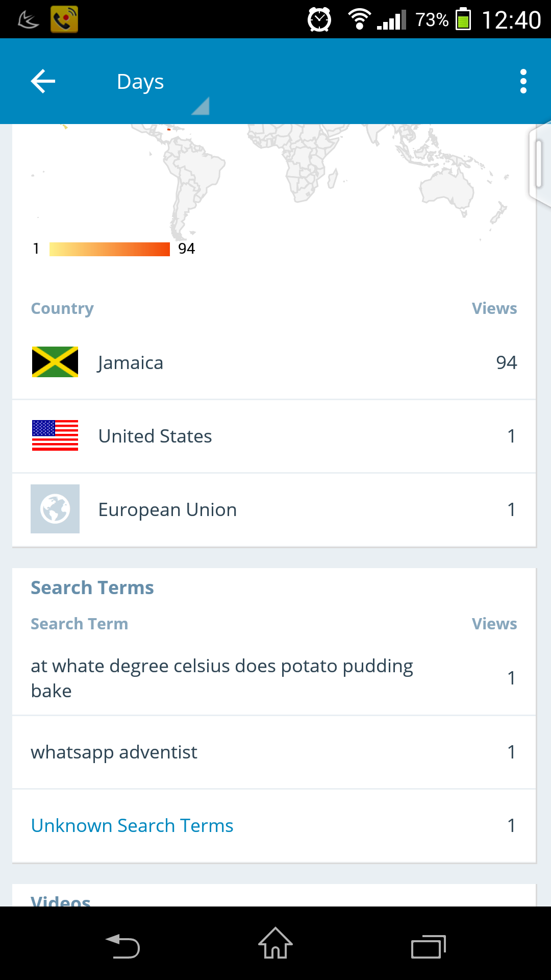Viewport: 551px width, 980px height.
Task: Tap the European Union globe icon
Action: pos(55,509)
